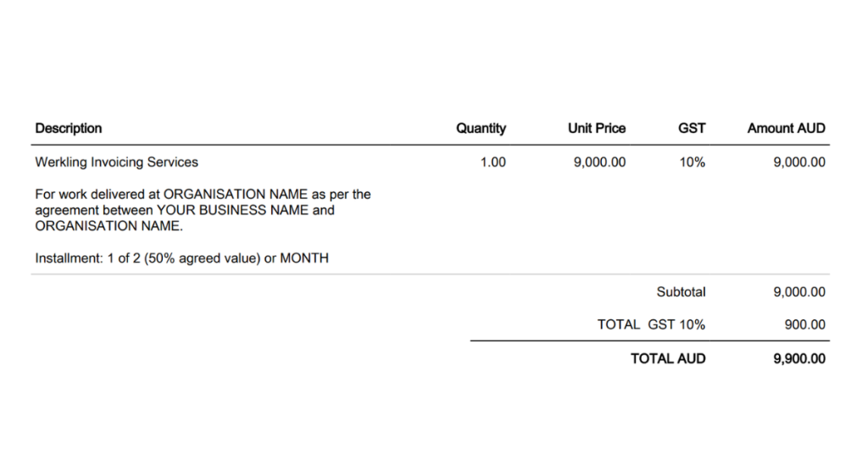This screenshot has width=868, height=454.
Task: Click the Unit Price column header
Action: [x=597, y=128]
